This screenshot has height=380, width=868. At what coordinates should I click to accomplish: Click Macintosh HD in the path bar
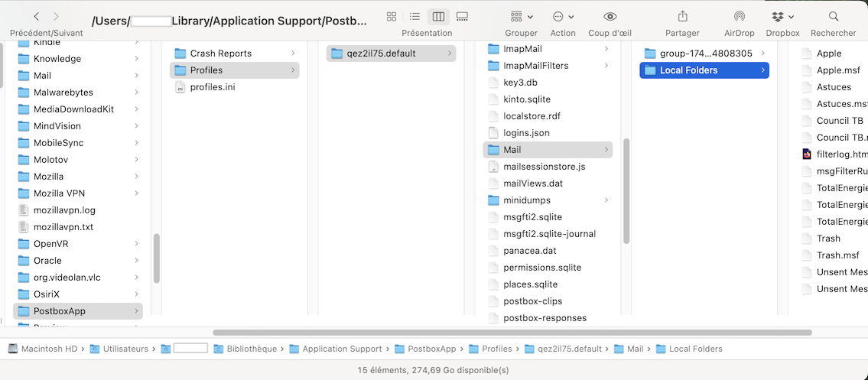[x=43, y=349]
